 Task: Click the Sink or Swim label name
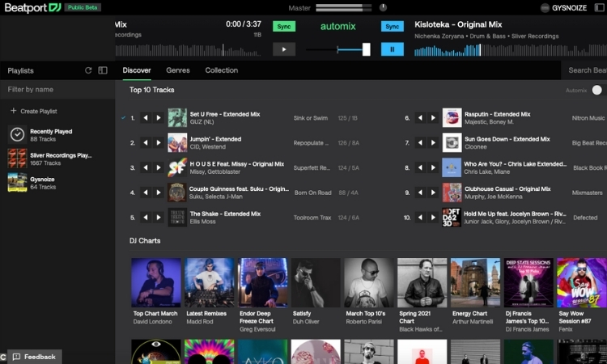(311, 118)
